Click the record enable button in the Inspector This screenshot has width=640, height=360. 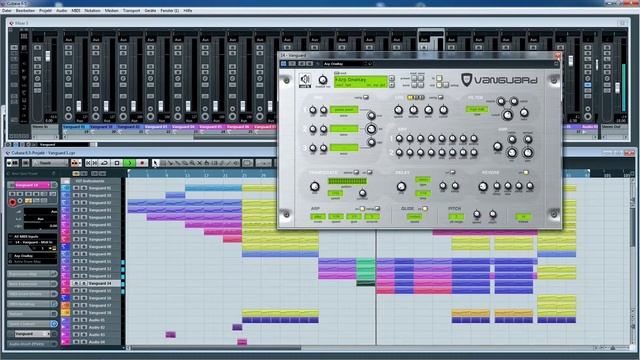(x=12, y=202)
